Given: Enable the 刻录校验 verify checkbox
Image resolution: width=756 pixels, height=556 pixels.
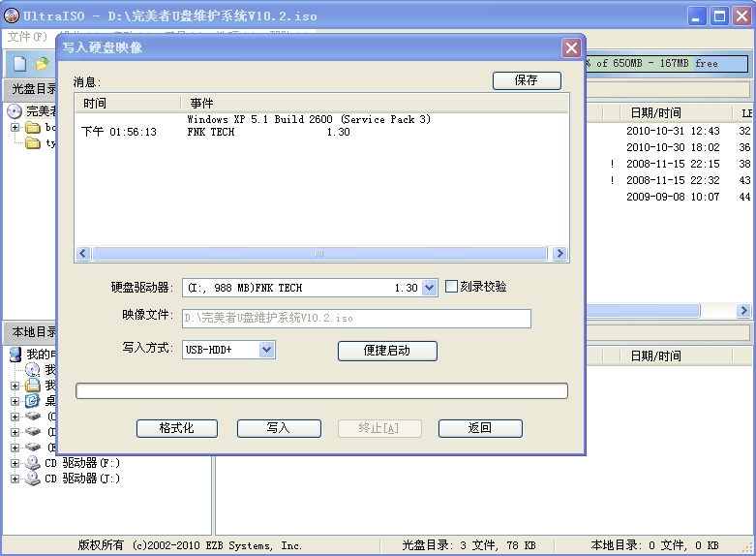Looking at the screenshot, I should pos(451,287).
